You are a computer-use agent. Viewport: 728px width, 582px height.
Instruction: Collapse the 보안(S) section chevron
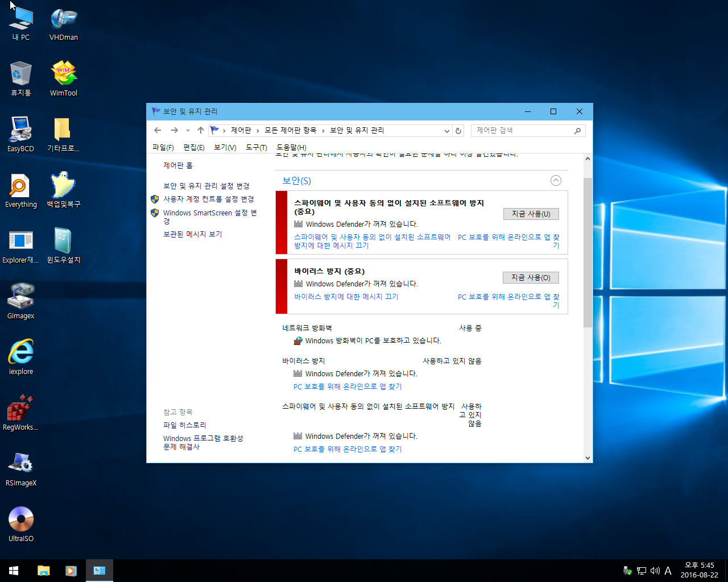(556, 180)
